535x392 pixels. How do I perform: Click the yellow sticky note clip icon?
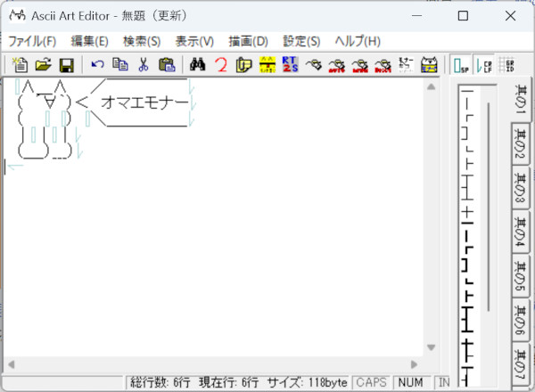[x=243, y=64]
